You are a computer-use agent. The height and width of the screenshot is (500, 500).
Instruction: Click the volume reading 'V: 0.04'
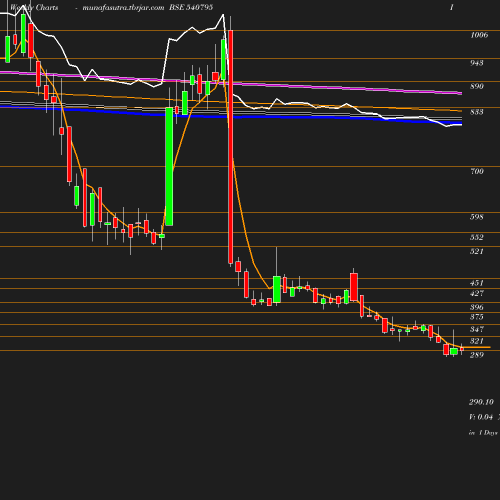coord(481,417)
